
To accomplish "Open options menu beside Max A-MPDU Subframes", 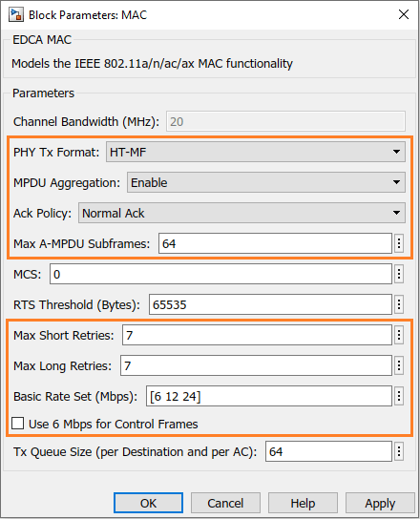I will pos(399,243).
